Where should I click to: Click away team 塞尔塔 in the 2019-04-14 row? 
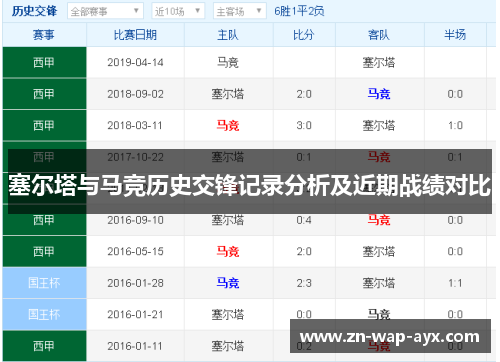pyautogui.click(x=379, y=62)
